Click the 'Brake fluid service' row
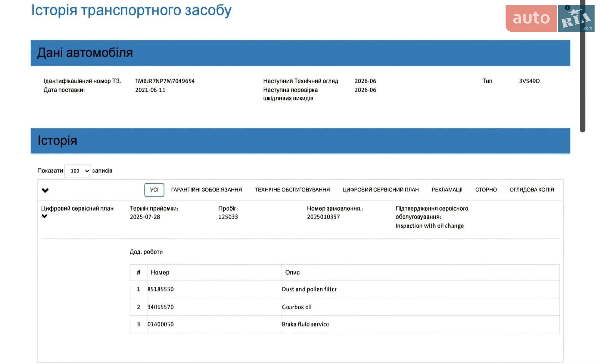This screenshot has height=364, width=601. 345,324
